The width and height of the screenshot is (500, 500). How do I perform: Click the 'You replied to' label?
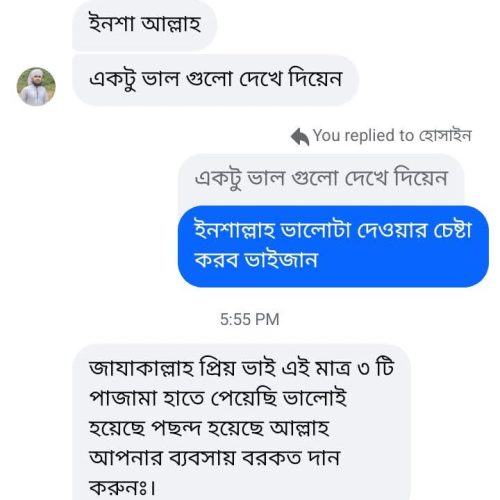[x=363, y=136]
